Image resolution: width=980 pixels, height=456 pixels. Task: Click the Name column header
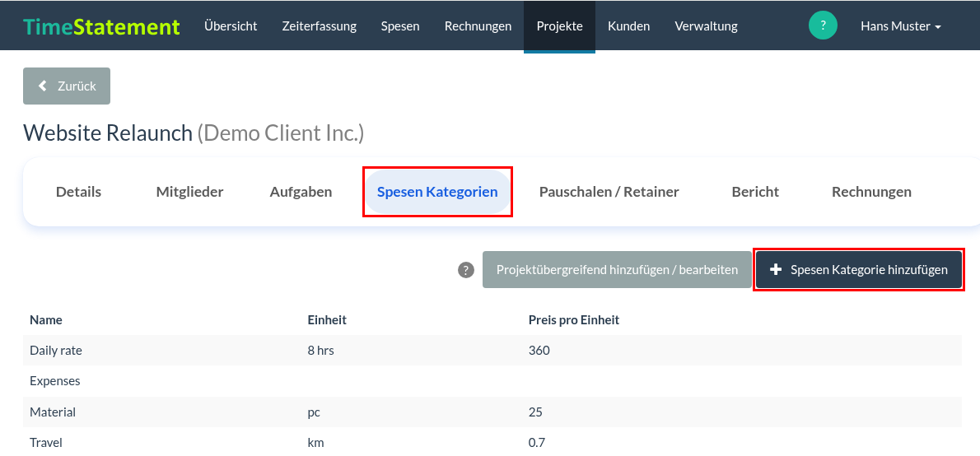(x=46, y=320)
